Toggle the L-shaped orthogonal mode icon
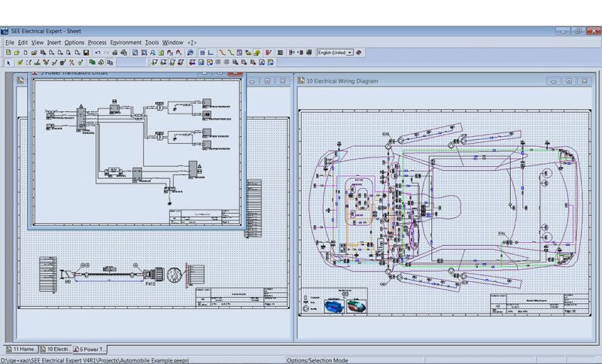The width and height of the screenshot is (602, 364). [x=211, y=53]
